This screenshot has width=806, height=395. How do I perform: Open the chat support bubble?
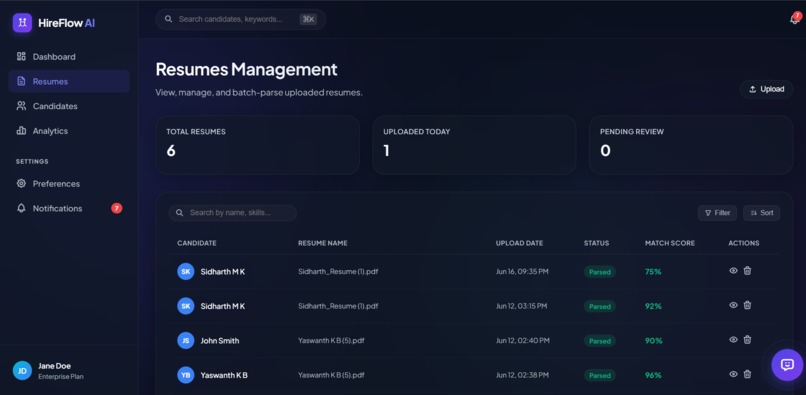pos(787,365)
